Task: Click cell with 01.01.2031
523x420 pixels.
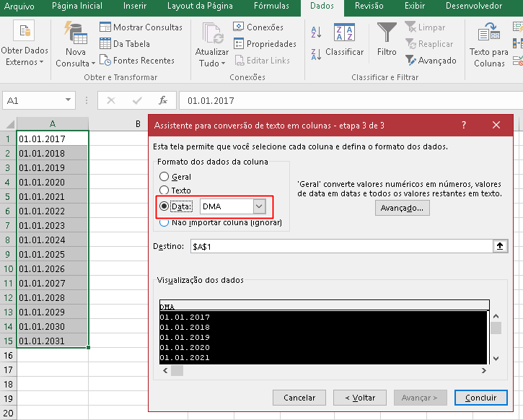Action: tap(53, 341)
